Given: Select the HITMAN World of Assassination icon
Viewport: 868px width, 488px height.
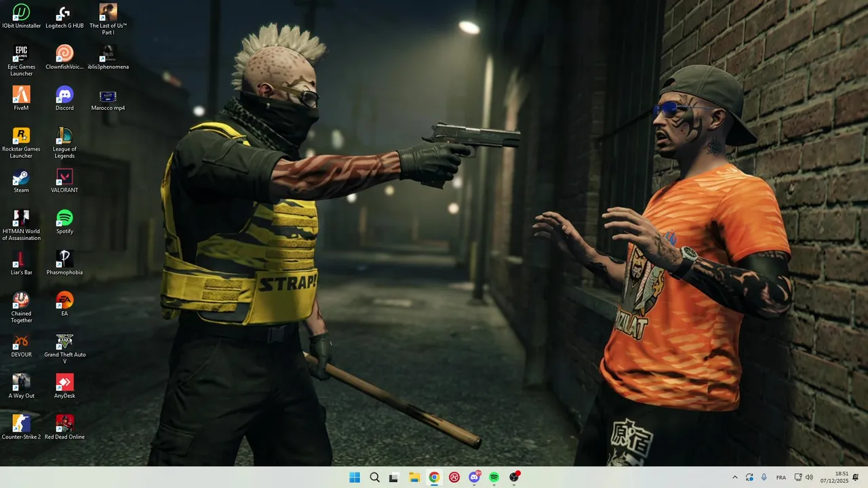Looking at the screenshot, I should [21, 225].
